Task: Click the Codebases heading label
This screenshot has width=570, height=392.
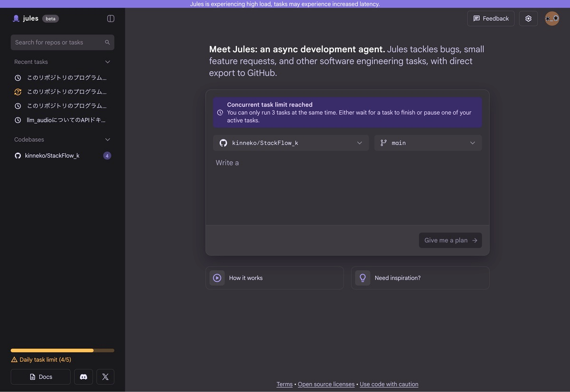Action: [29, 140]
